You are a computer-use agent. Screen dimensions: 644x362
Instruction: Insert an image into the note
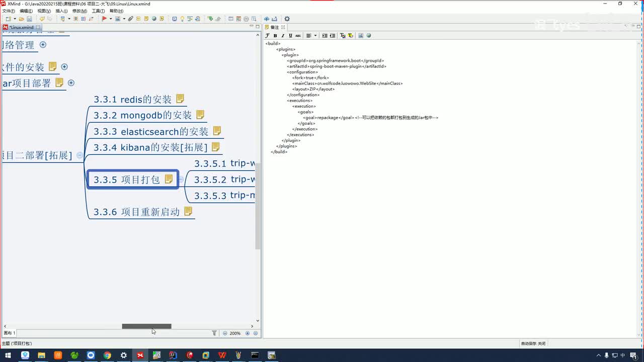tap(361, 36)
